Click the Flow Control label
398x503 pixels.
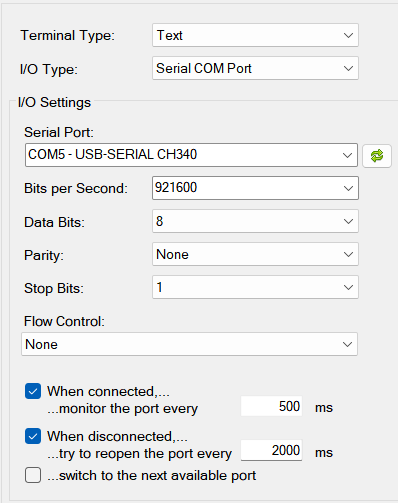(x=64, y=322)
